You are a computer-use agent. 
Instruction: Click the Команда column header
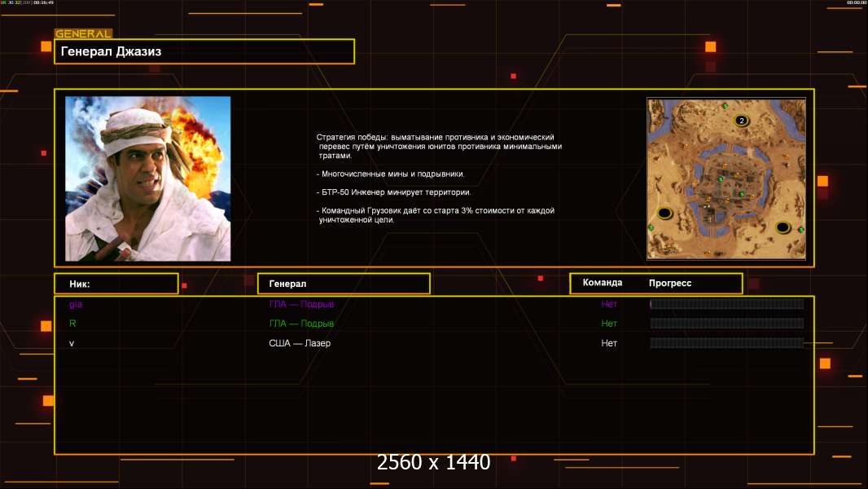603,283
